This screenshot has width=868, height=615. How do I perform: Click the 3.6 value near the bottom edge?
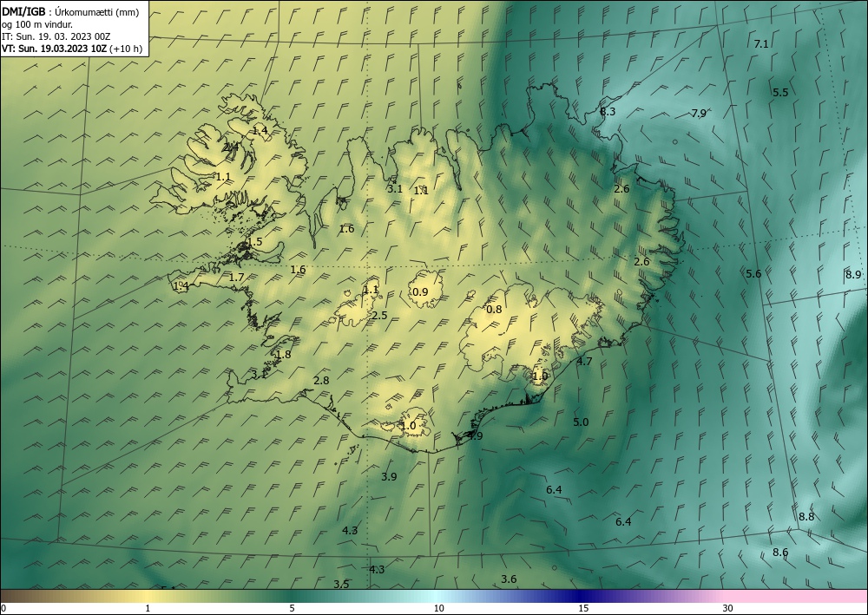(x=509, y=579)
